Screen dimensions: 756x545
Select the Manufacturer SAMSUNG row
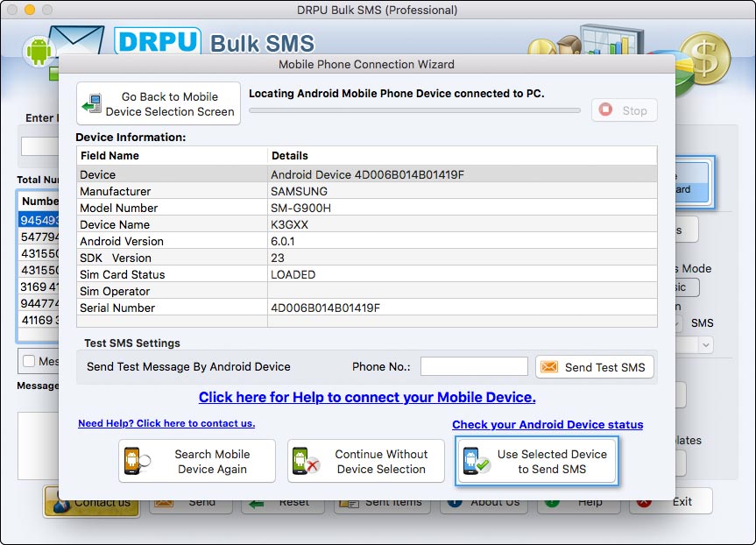point(366,191)
